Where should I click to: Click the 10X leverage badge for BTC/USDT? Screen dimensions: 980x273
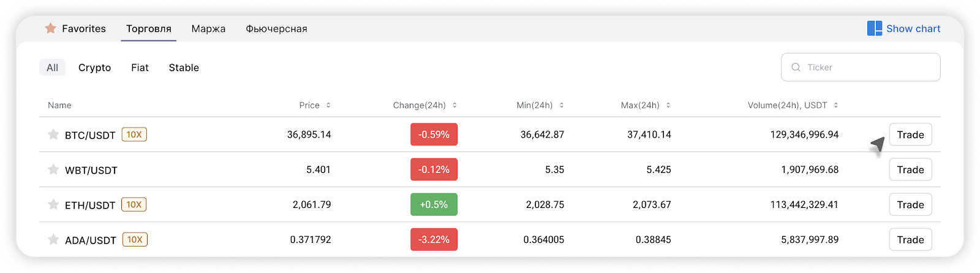[134, 134]
